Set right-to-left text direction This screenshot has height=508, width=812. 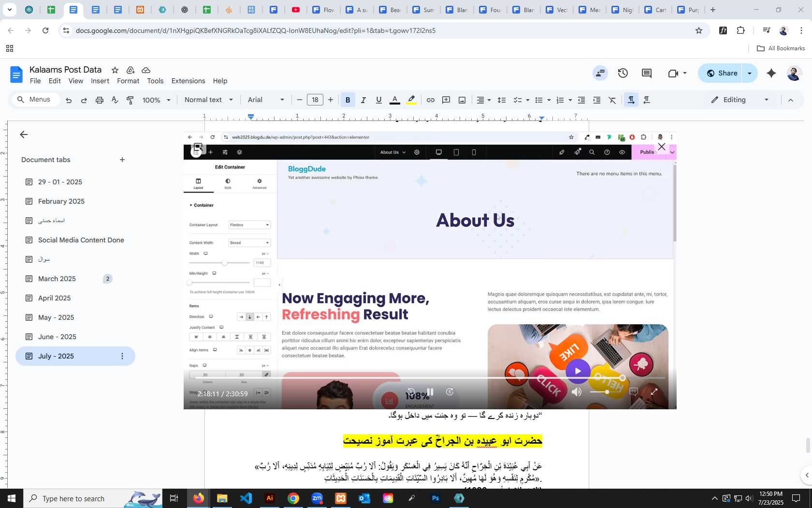point(647,100)
